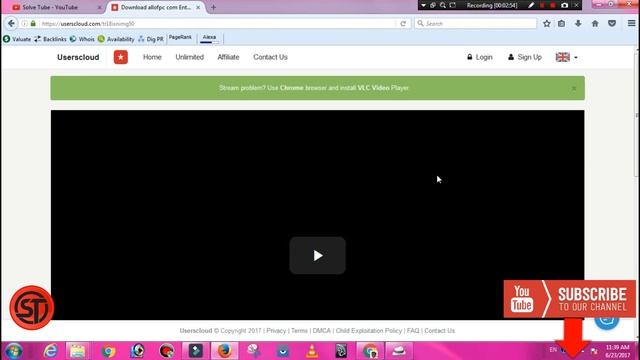Take a snapshot with recorder camera icon
Viewport: 640px width, 360px height.
pyautogui.click(x=564, y=5)
